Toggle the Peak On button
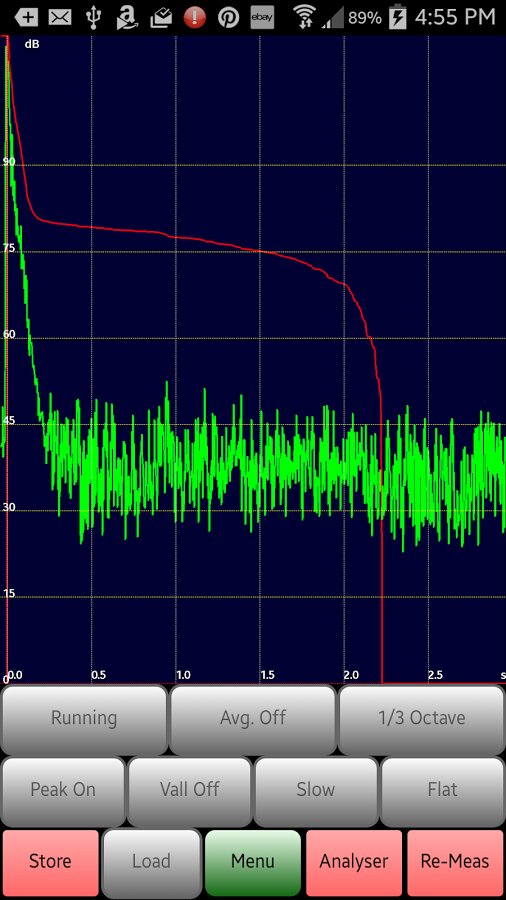The height and width of the screenshot is (900, 506). 63,790
